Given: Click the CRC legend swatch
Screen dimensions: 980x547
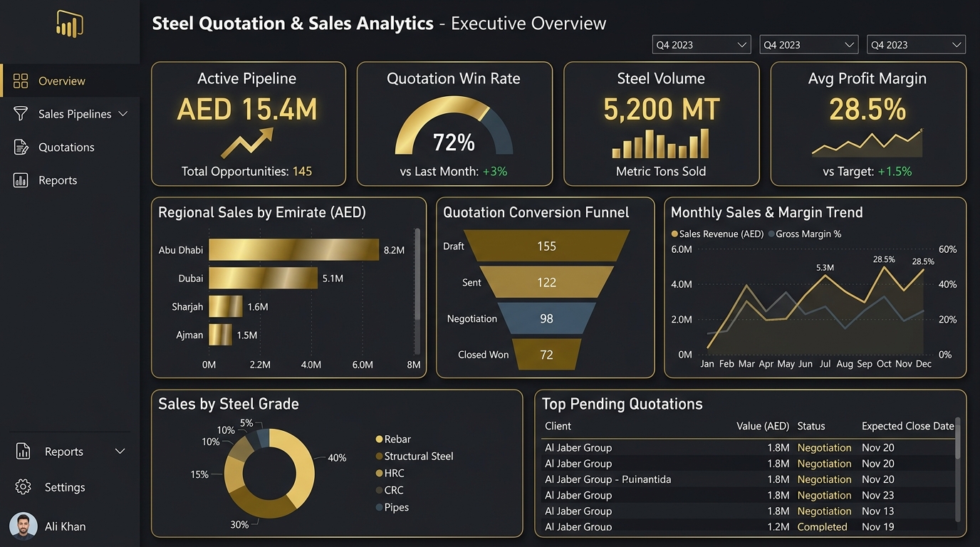Looking at the screenshot, I should [380, 491].
